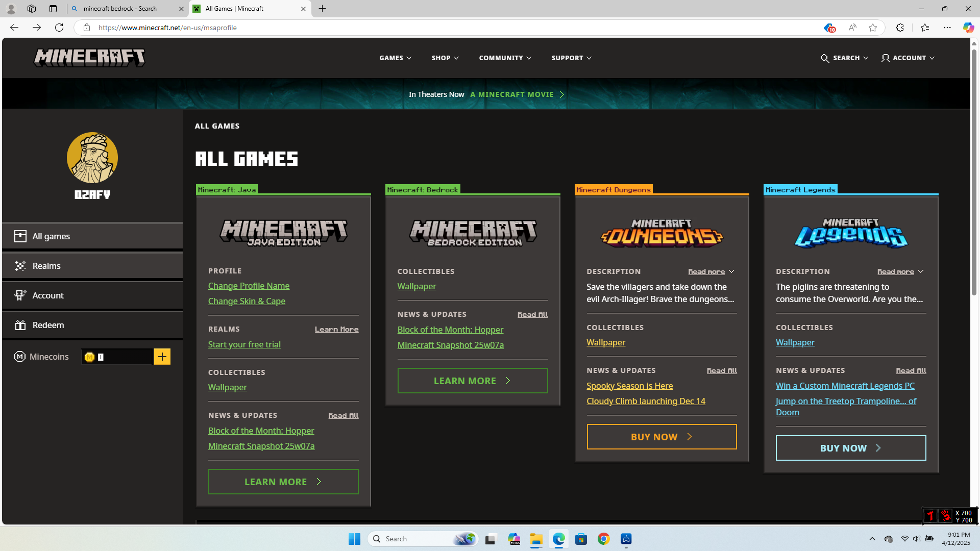Close the All Games Minecraft tab
The height and width of the screenshot is (551, 980).
click(303, 9)
